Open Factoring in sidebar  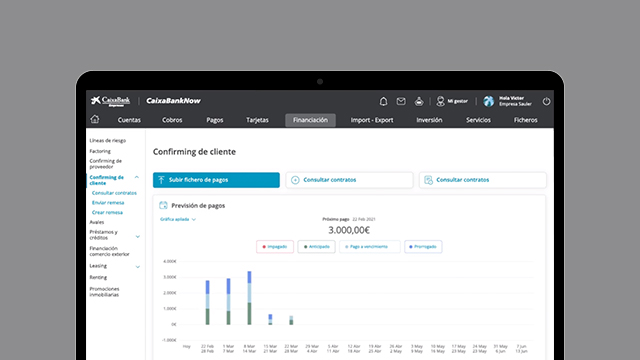pos(100,151)
